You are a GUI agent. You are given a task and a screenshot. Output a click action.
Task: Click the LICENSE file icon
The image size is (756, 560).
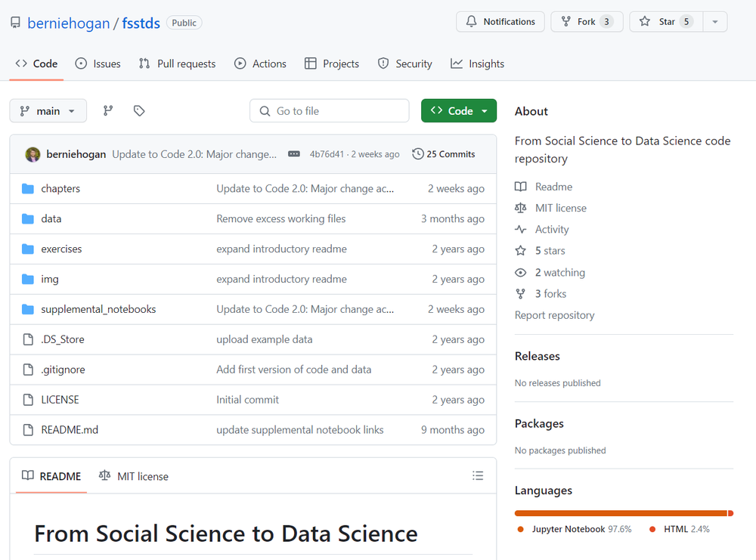pos(28,400)
